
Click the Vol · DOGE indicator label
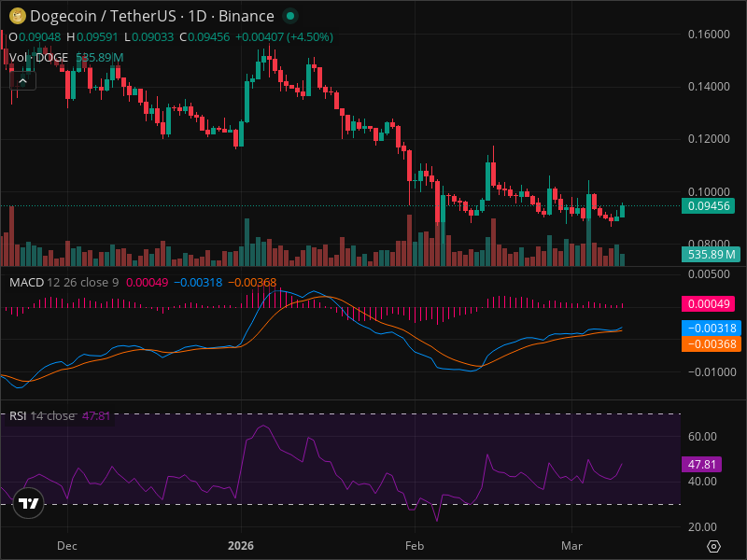click(38, 58)
